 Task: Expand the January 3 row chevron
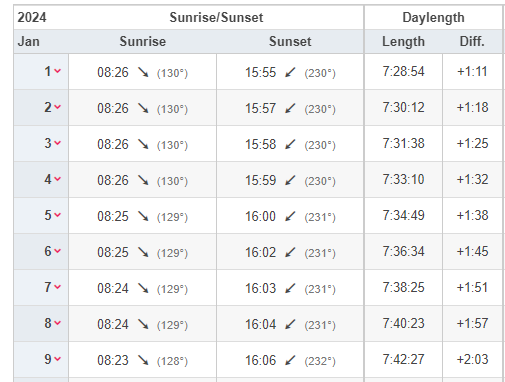[x=58, y=143]
